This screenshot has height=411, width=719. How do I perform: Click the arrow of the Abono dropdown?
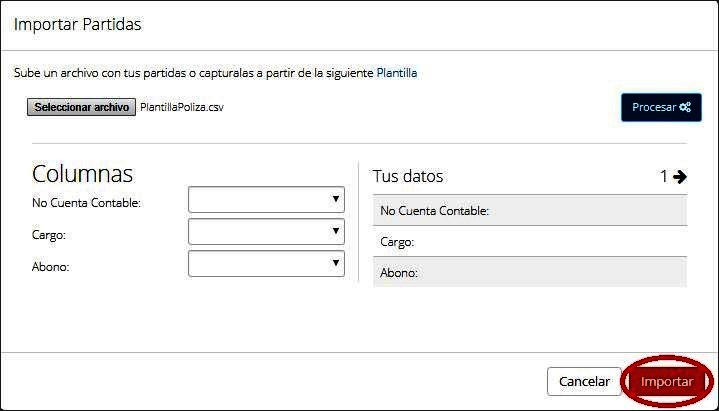click(336, 263)
